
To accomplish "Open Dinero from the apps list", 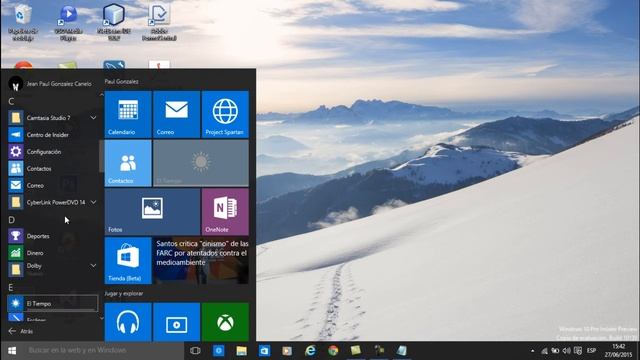I will click(52, 253).
